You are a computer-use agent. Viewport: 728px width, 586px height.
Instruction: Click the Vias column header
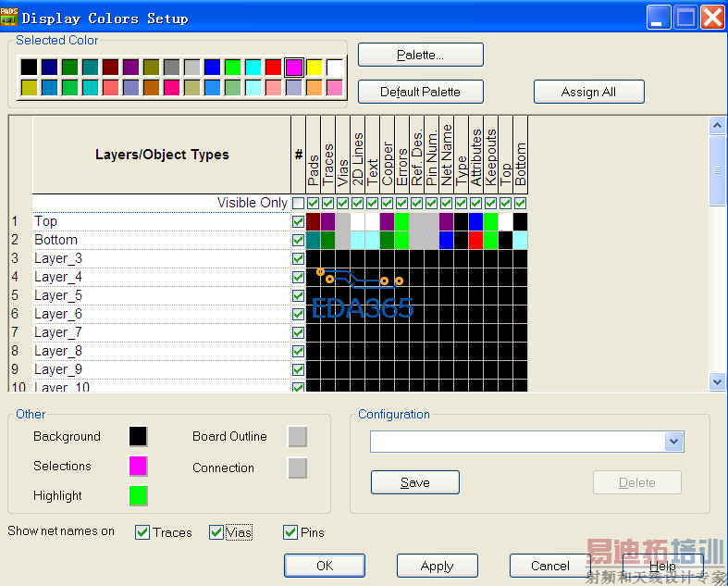pos(342,155)
